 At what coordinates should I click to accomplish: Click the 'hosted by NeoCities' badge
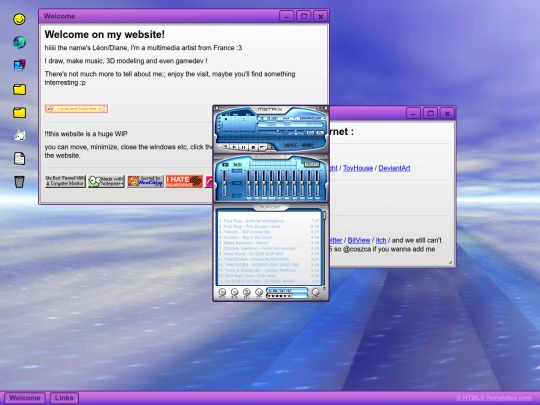tap(145, 181)
